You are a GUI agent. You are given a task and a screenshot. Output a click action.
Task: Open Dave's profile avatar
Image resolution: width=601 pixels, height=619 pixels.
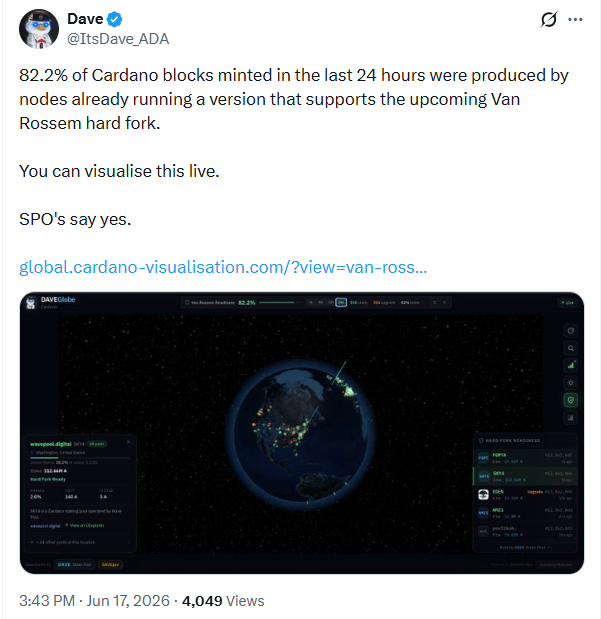coord(39,29)
